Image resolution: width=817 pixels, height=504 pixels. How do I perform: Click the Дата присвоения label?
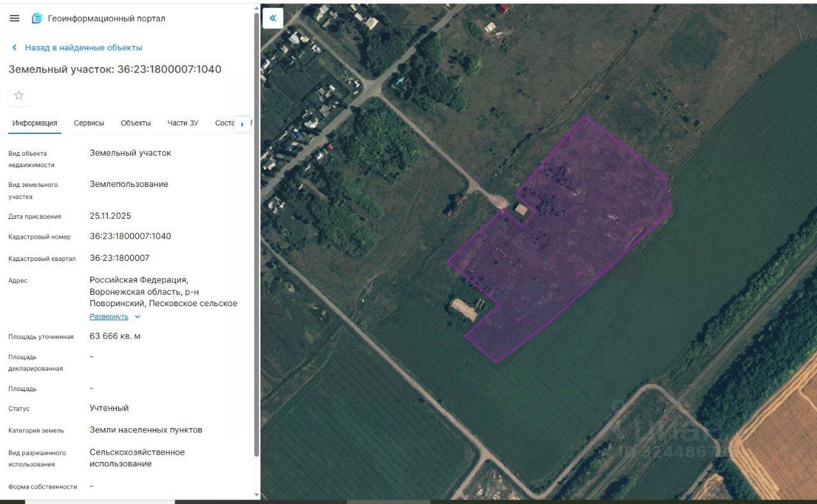(35, 216)
